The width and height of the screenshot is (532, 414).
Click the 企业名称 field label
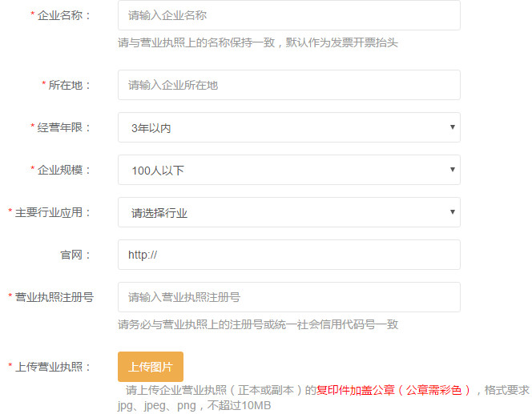point(64,15)
